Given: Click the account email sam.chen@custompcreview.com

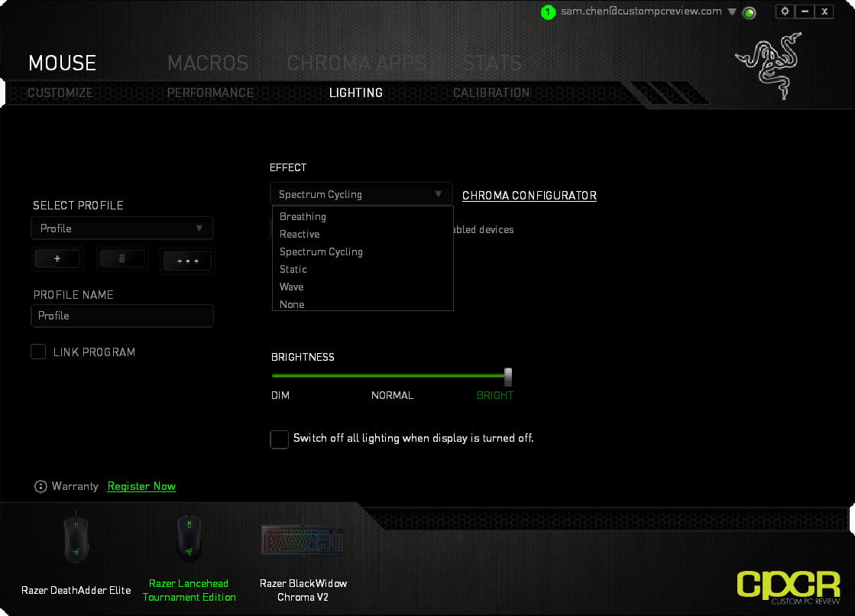Looking at the screenshot, I should pyautogui.click(x=641, y=11).
